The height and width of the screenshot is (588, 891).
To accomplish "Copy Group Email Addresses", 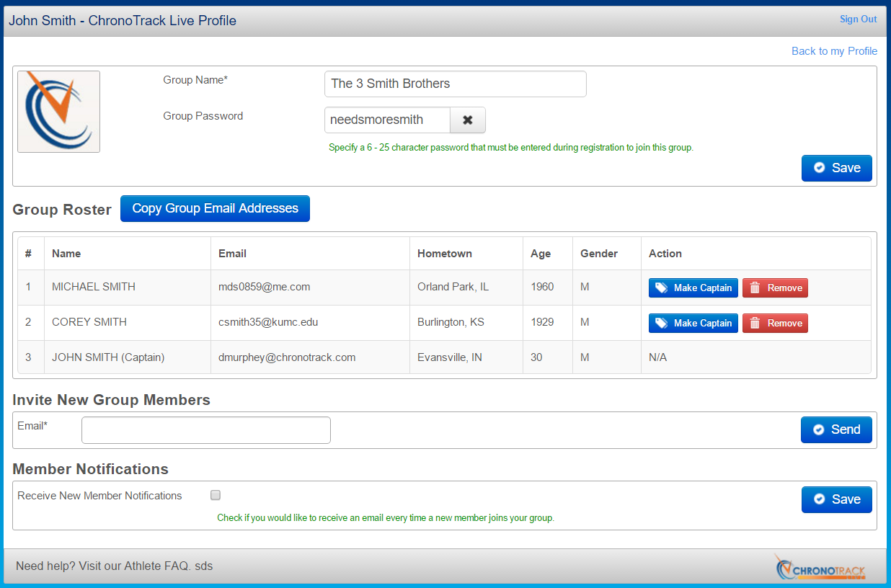I will pos(215,208).
